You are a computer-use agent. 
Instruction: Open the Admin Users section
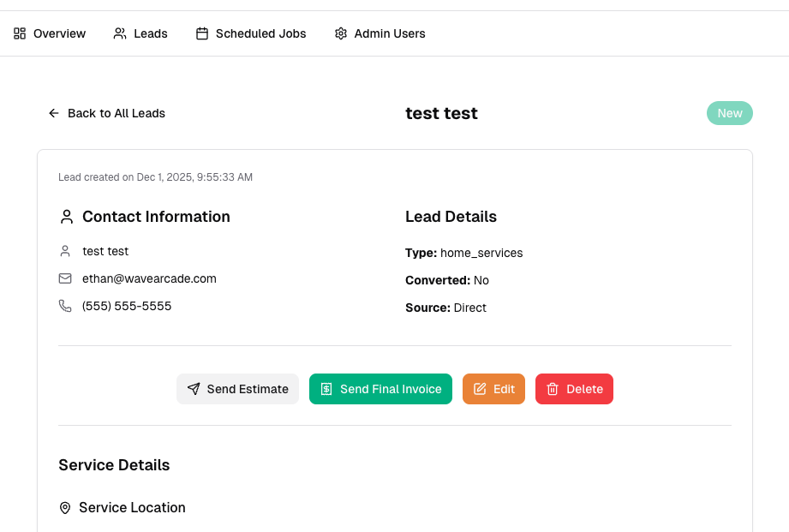point(380,33)
